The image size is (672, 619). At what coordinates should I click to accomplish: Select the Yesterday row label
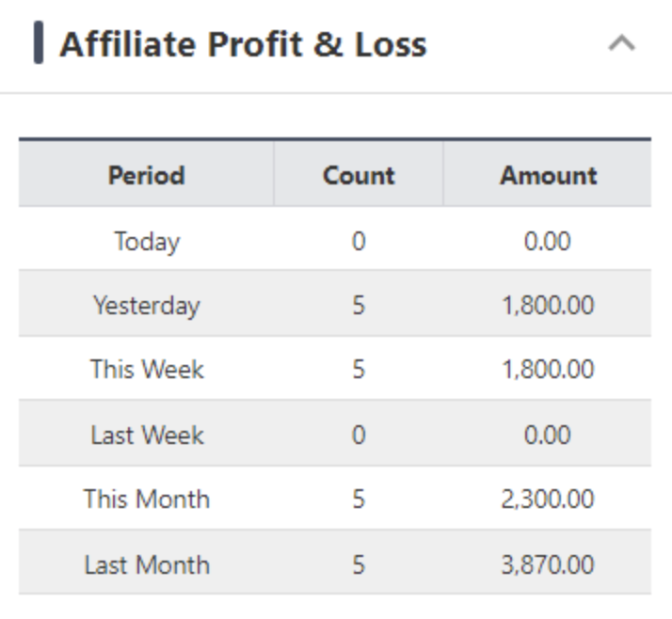tap(146, 306)
